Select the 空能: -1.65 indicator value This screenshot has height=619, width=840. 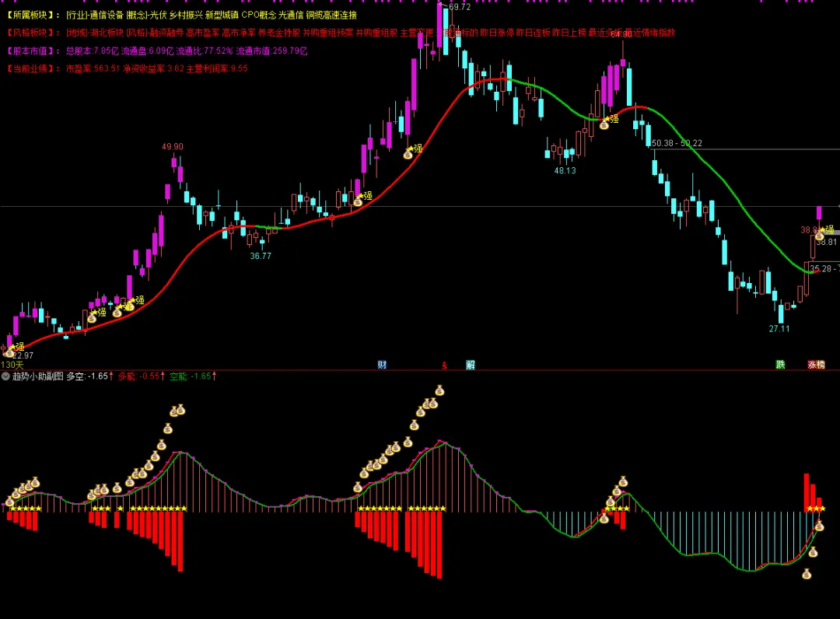click(x=193, y=376)
